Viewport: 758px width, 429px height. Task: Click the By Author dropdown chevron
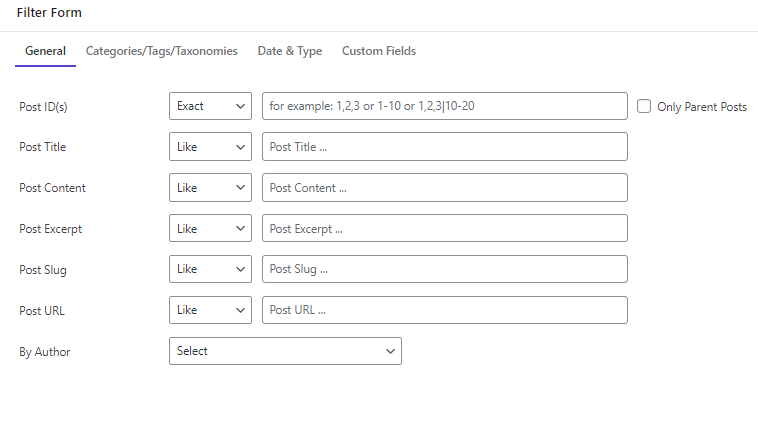click(x=390, y=352)
